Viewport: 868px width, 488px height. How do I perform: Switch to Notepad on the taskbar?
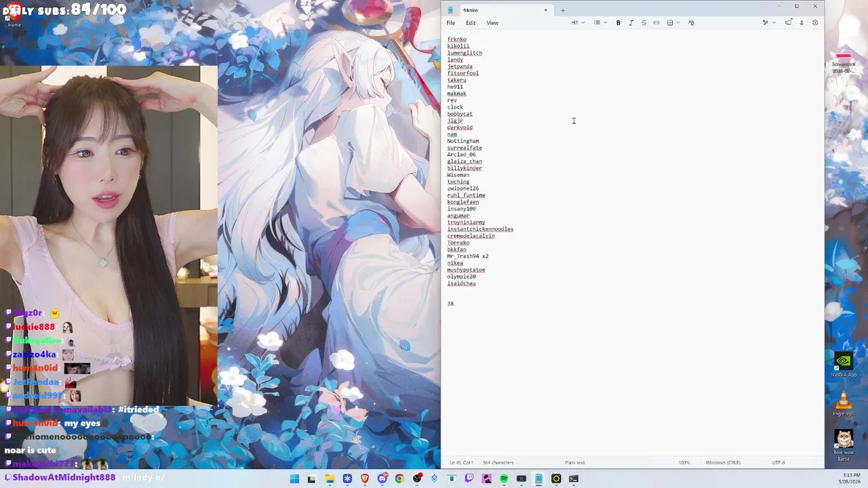538,479
